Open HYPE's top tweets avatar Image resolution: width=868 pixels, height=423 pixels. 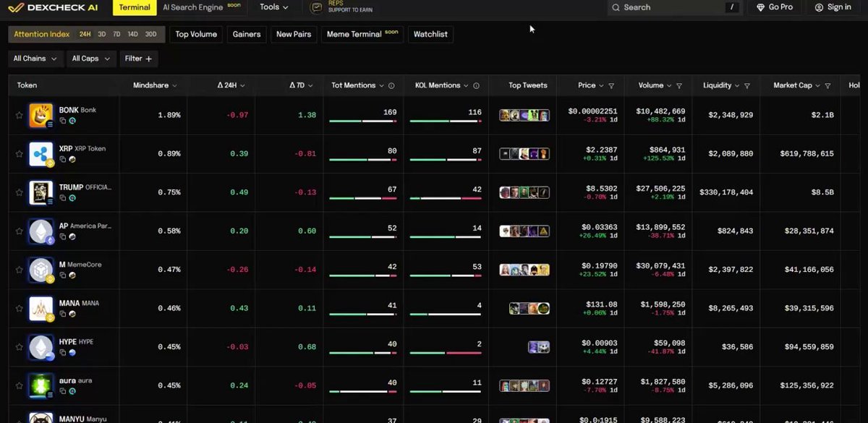click(x=538, y=347)
